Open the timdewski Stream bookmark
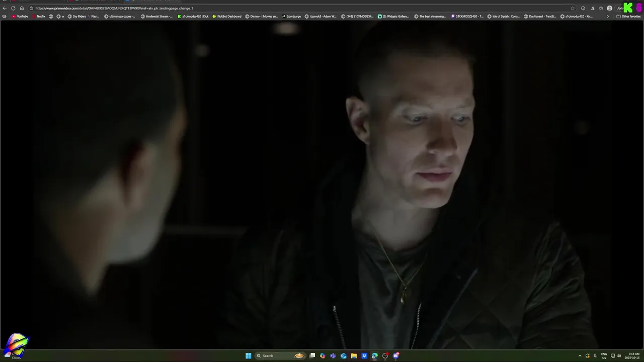The height and width of the screenshot is (362, 644). 156,17
